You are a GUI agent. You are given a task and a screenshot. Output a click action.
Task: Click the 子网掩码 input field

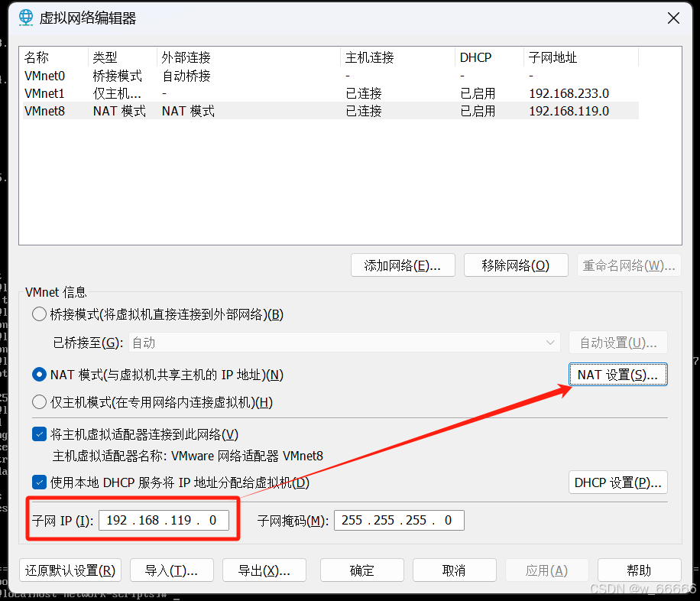[399, 520]
